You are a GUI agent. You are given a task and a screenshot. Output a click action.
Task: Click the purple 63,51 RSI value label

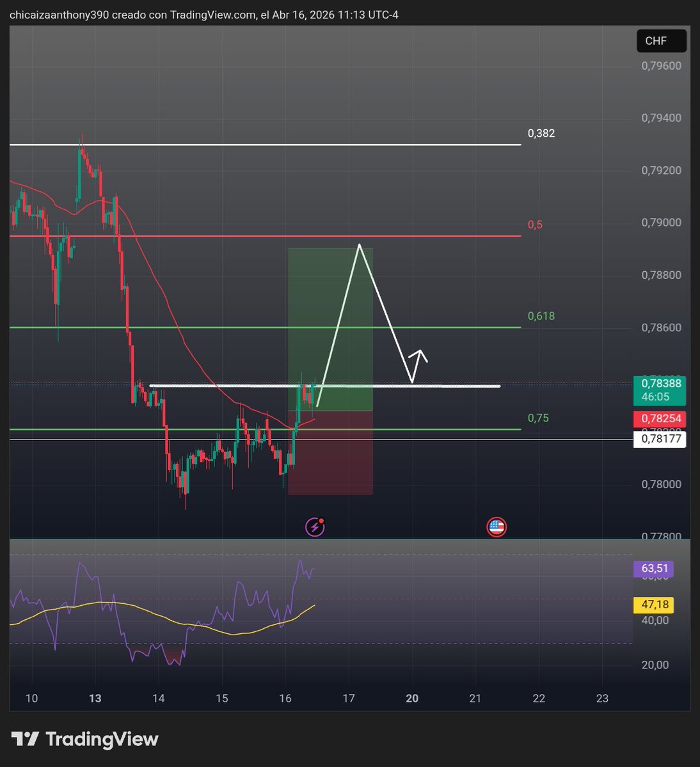click(654, 568)
